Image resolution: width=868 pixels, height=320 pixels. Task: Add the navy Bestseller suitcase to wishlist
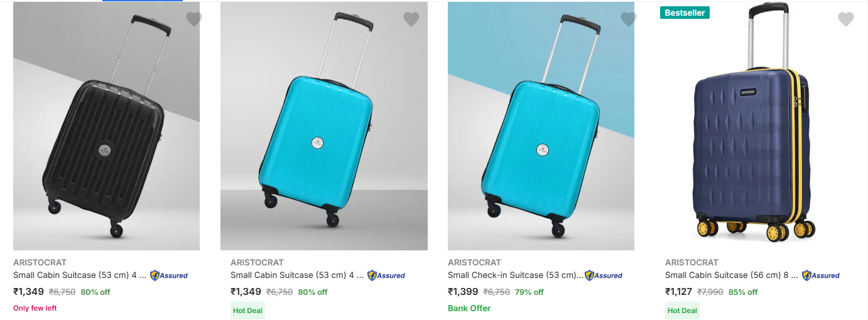click(x=846, y=19)
